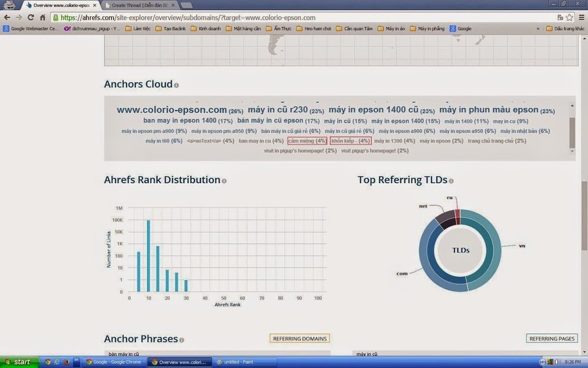Open the Windows Start menu

19,362
